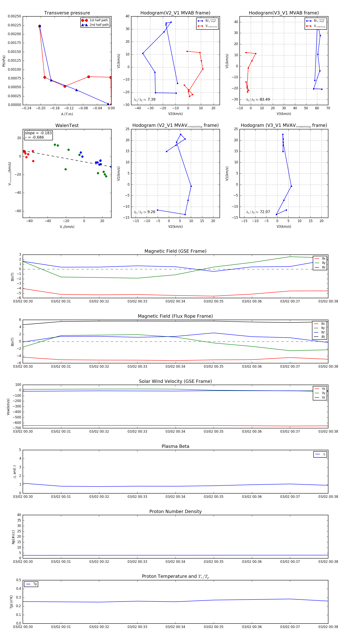The image size is (351, 644).
Task: Click the "Vsw(km/s)" y-axis label
Action: click(x=8, y=407)
